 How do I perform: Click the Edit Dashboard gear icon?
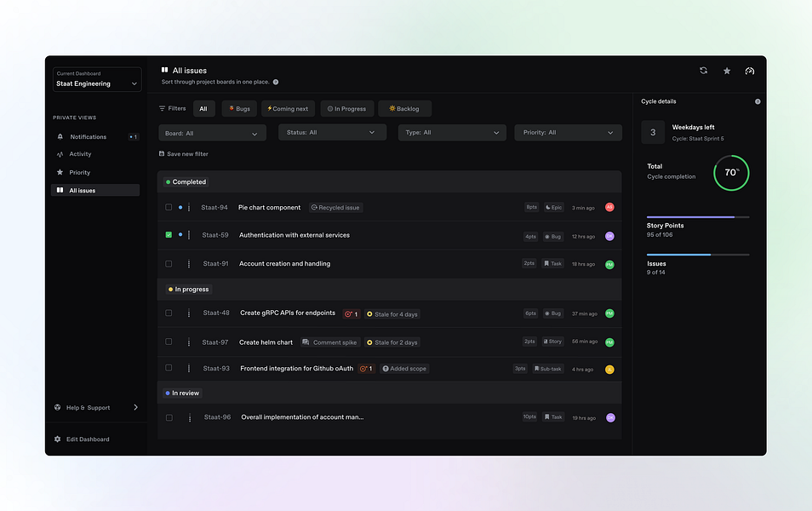point(58,439)
